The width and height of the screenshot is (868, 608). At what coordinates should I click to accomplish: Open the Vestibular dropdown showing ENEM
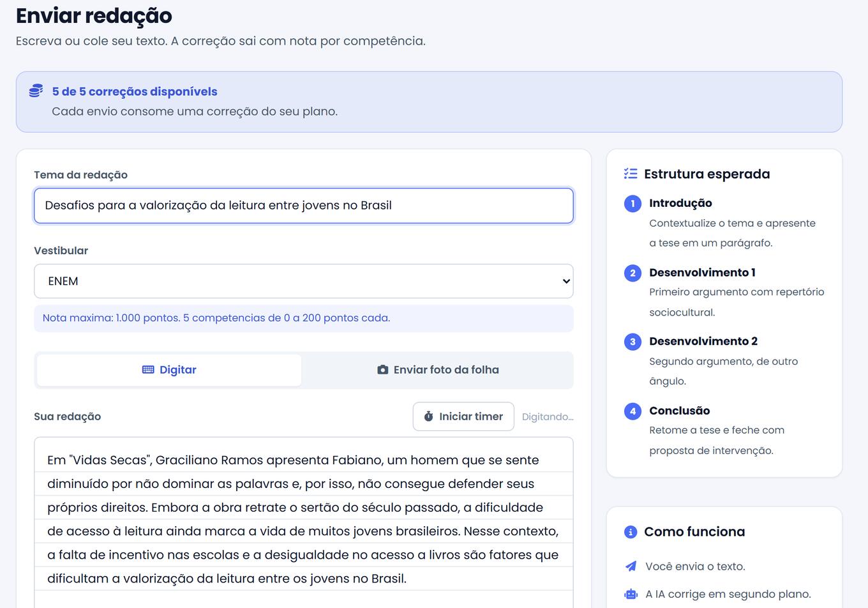point(304,281)
